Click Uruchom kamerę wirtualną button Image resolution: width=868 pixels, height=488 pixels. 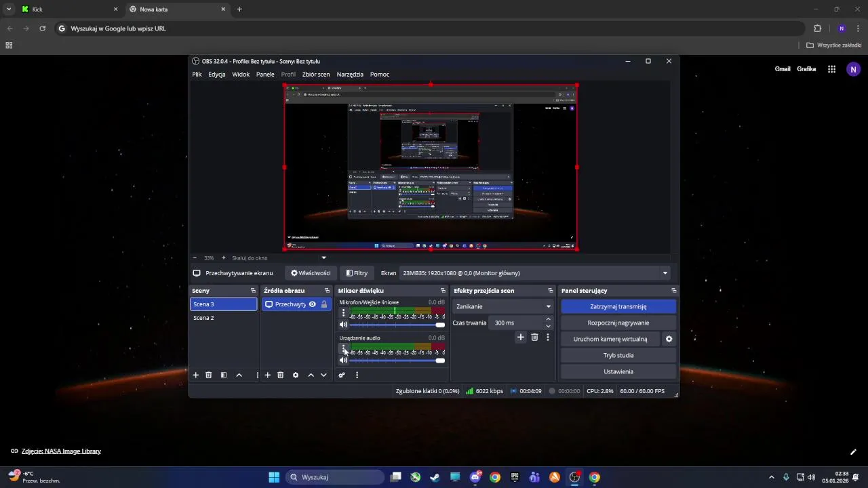[x=610, y=339]
